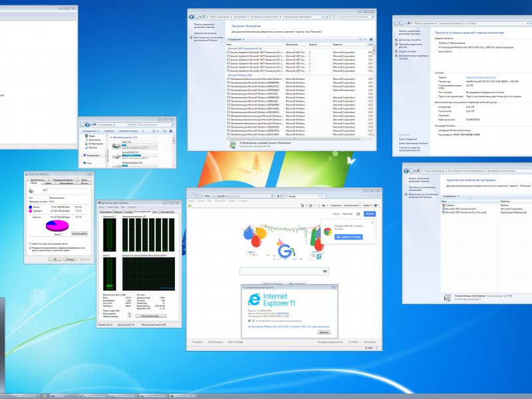532x399 pixels.
Task: Click the Google birthday doodle image
Action: click(x=285, y=242)
